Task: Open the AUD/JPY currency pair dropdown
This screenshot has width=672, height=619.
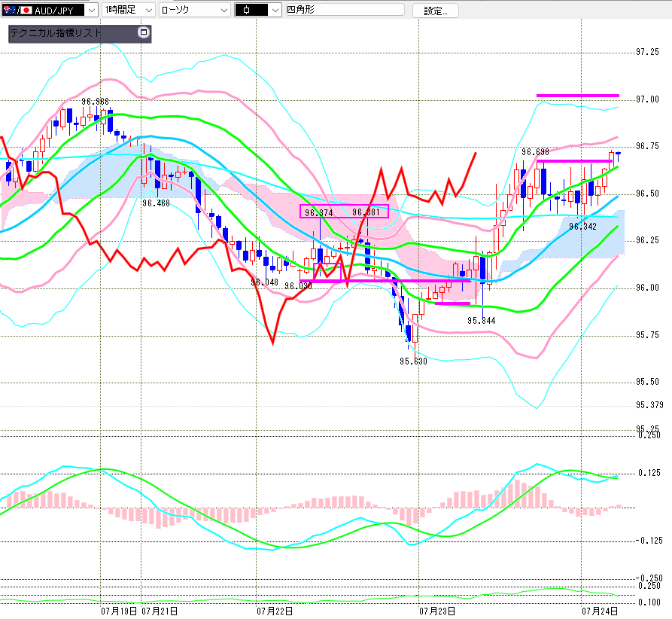Action: tap(50, 10)
